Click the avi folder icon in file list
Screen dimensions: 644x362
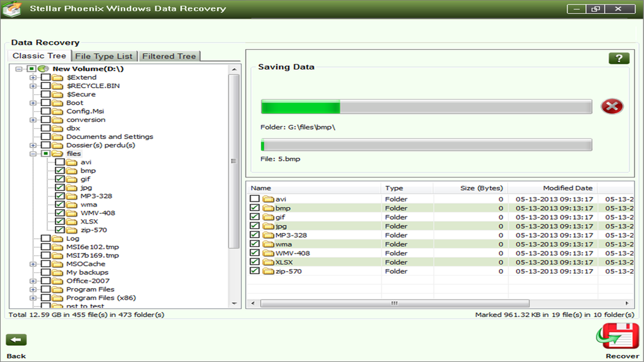pos(268,199)
